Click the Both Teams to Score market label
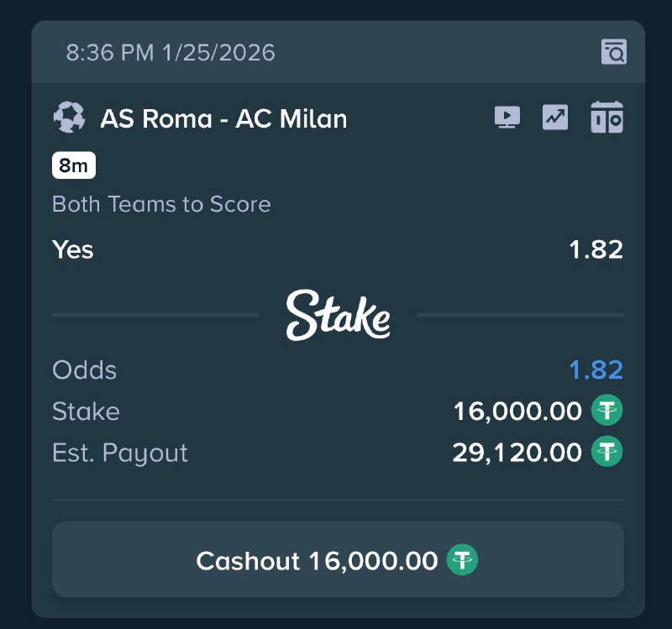The height and width of the screenshot is (629, 672). pyautogui.click(x=161, y=204)
